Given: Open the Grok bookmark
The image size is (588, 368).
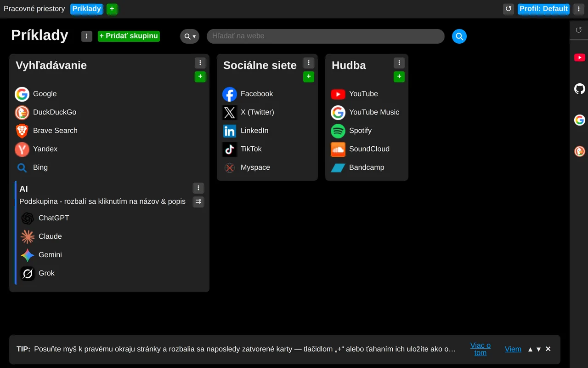Looking at the screenshot, I should coord(37,273).
